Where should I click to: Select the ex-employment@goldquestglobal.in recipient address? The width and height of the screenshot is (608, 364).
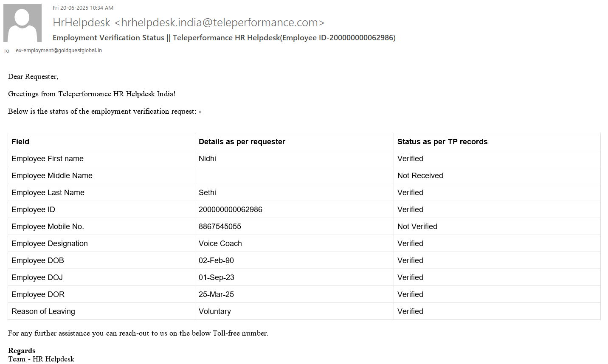tap(59, 50)
